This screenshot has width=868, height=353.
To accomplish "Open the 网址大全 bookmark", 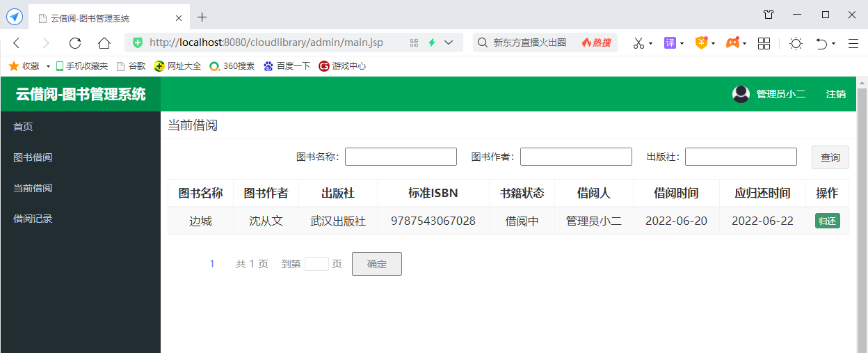I will [177, 66].
